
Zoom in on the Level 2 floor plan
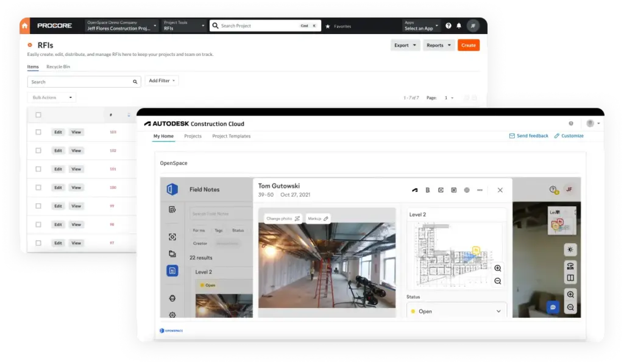click(498, 268)
